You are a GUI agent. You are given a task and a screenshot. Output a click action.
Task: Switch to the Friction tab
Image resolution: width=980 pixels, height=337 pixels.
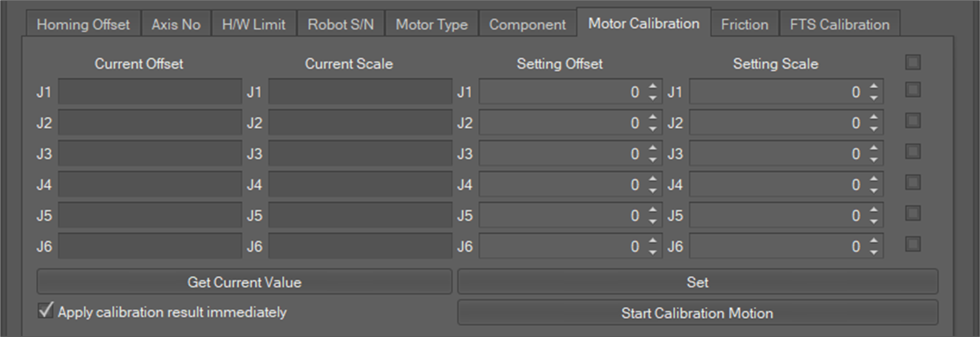tap(744, 24)
